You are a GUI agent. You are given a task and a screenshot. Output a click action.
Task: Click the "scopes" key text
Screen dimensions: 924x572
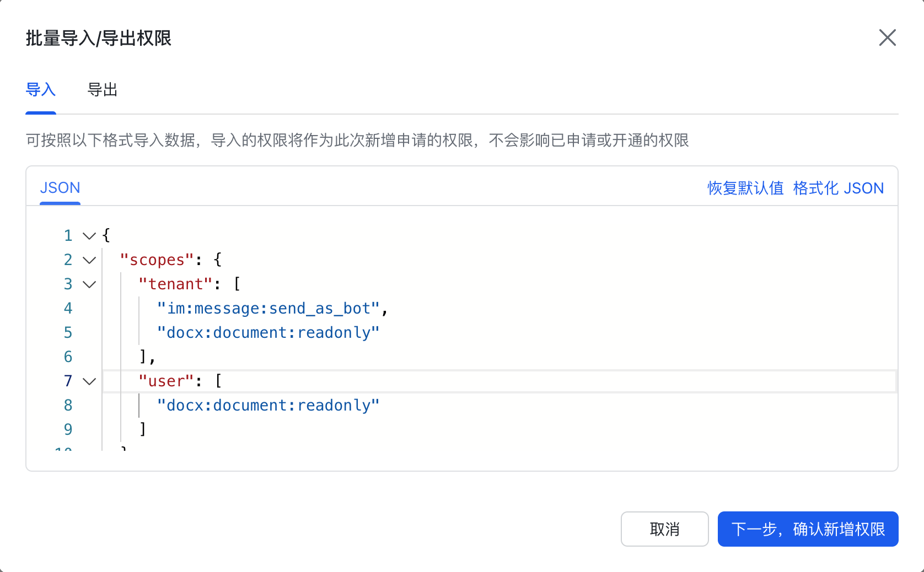[x=157, y=260]
